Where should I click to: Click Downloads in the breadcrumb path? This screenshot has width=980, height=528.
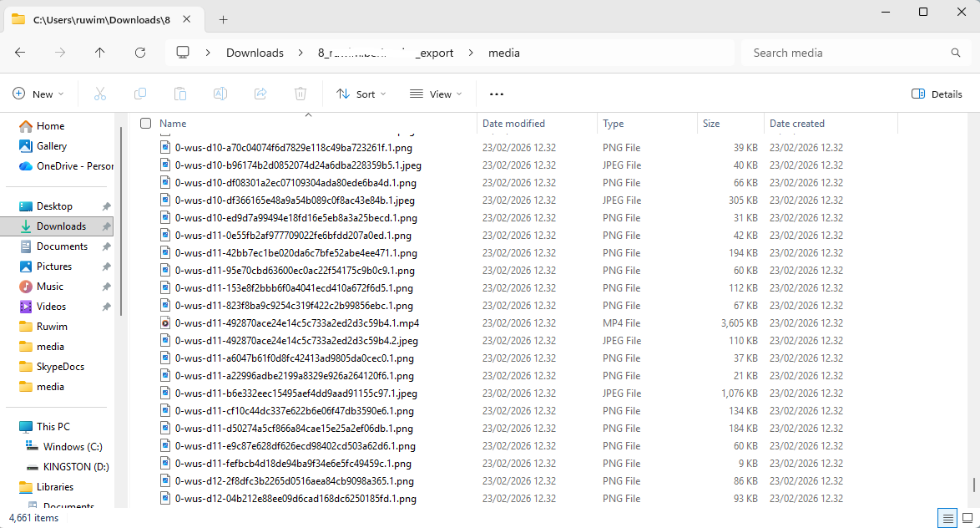255,53
